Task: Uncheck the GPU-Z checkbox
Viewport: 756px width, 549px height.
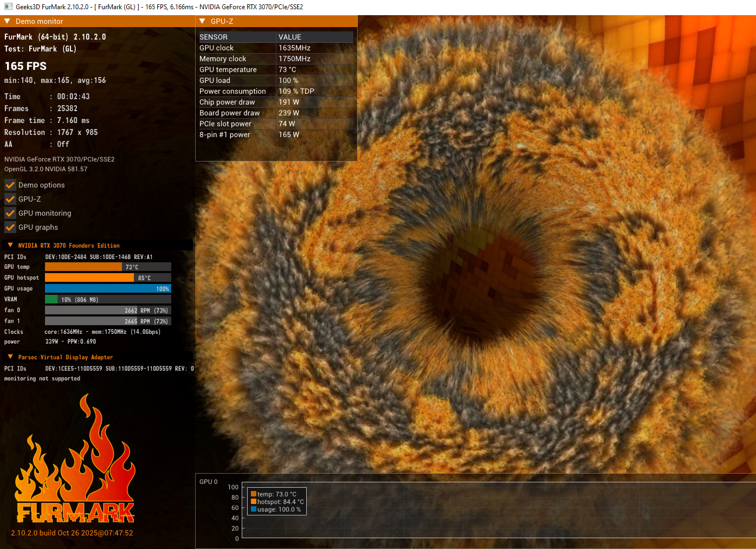Action: click(x=10, y=199)
